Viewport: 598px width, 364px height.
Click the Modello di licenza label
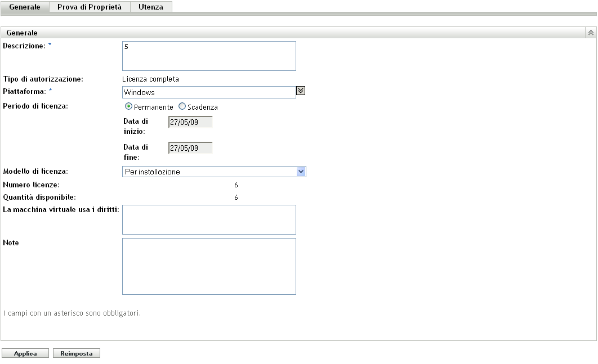35,172
